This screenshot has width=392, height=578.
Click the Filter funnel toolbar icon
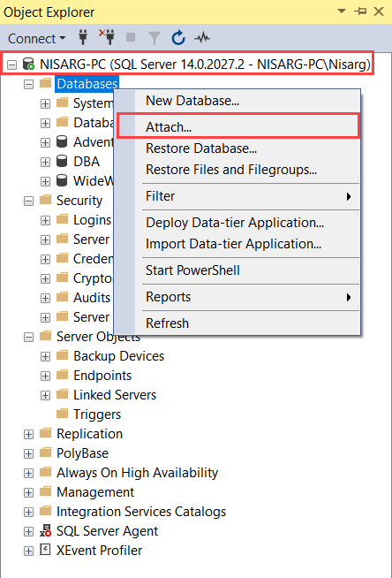pyautogui.click(x=155, y=38)
